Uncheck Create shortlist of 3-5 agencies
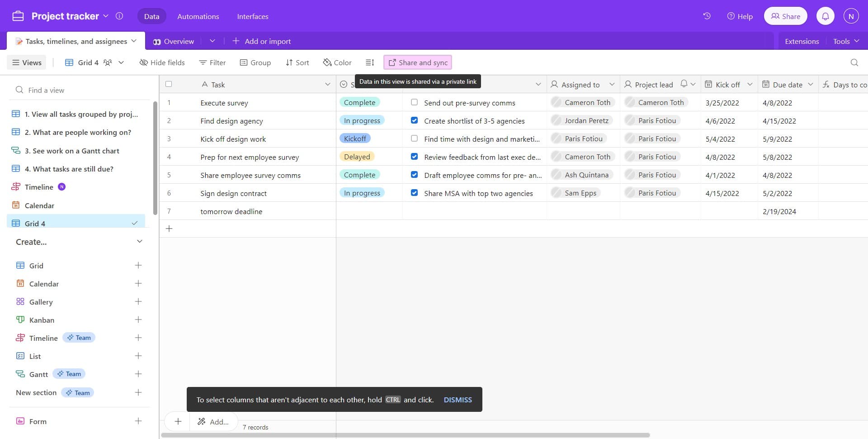 (x=414, y=120)
